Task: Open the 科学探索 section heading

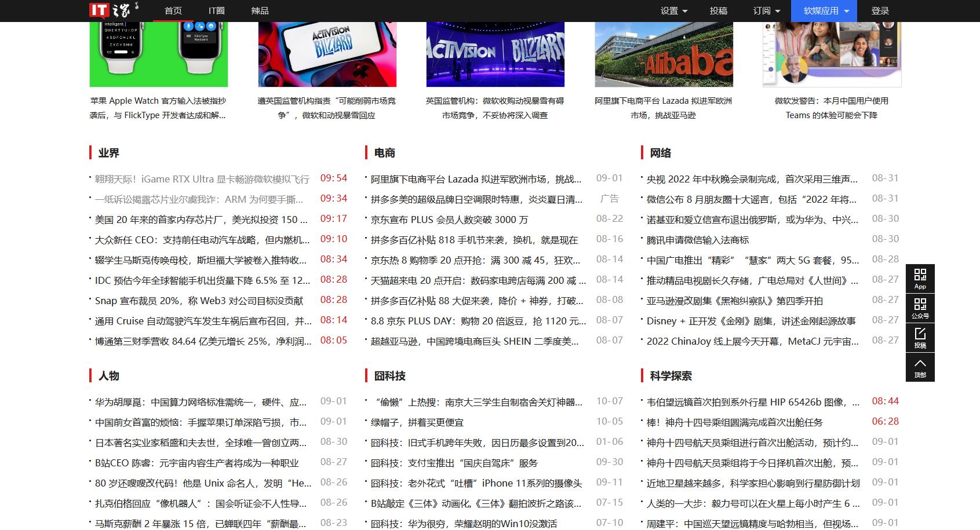Action: click(x=671, y=376)
